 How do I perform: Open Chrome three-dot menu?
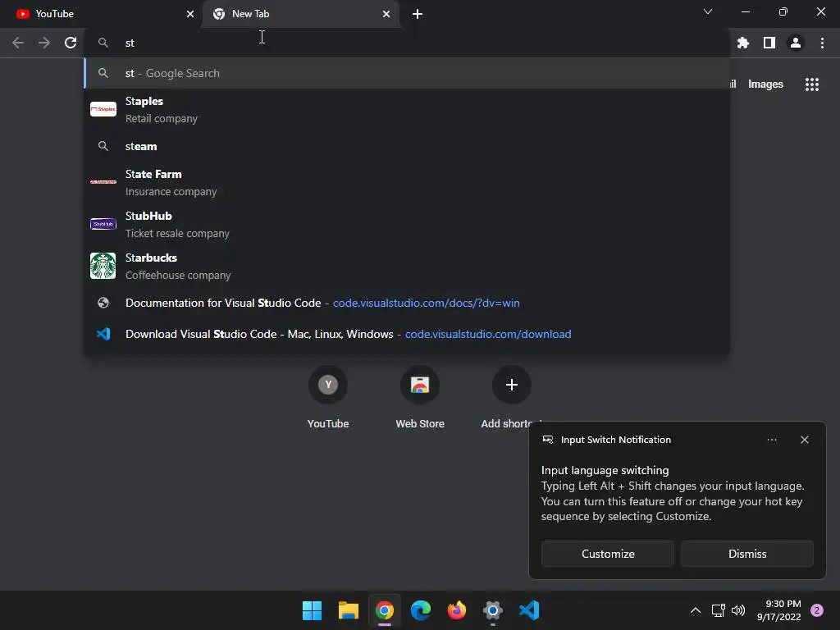pyautogui.click(x=822, y=43)
